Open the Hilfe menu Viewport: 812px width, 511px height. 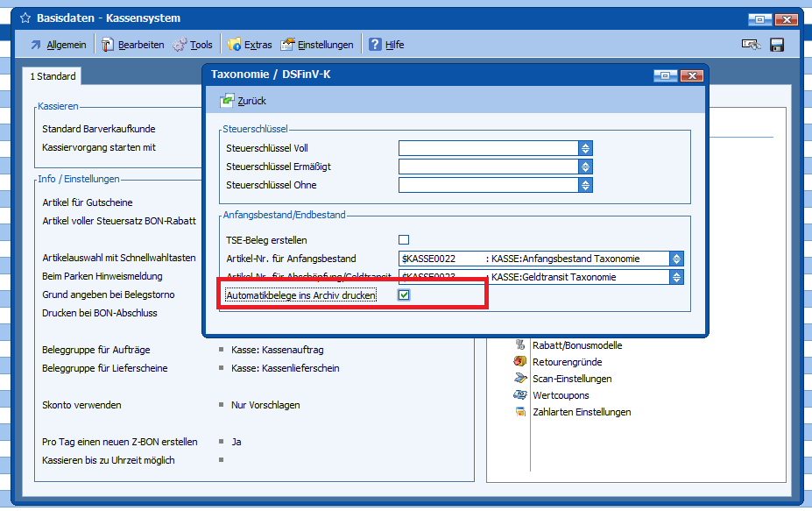[x=386, y=45]
